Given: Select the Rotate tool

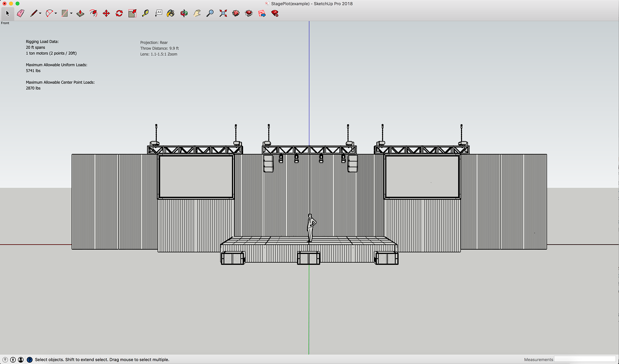Looking at the screenshot, I should click(119, 13).
